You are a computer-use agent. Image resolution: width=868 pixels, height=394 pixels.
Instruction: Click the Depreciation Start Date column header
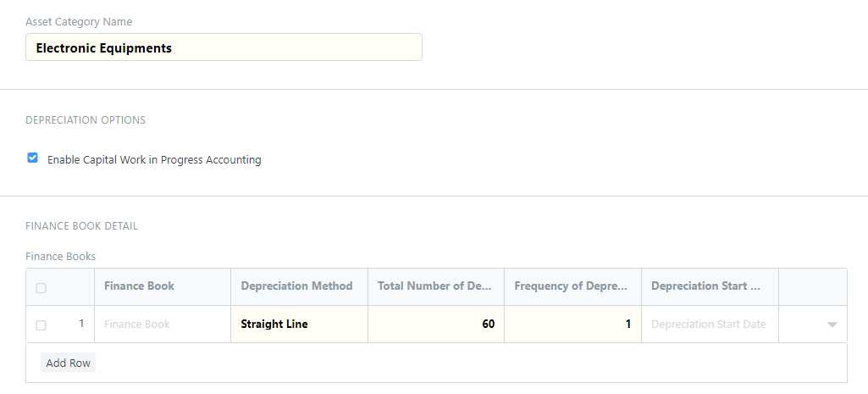(705, 286)
